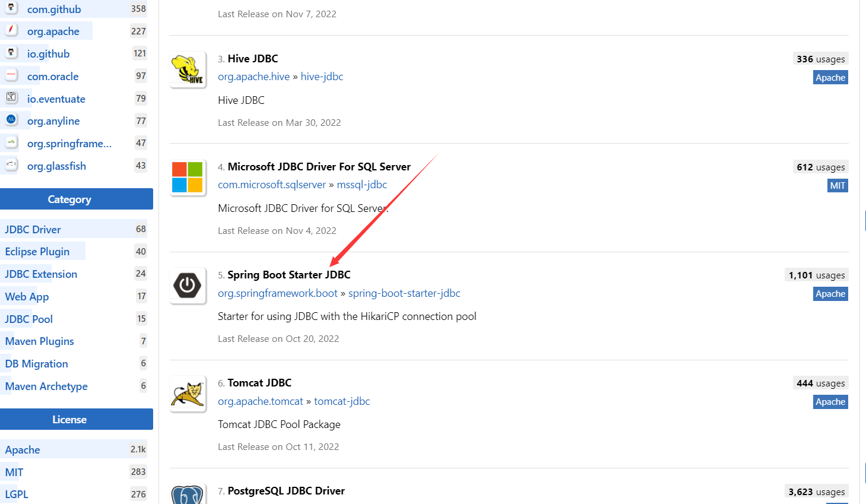This screenshot has width=866, height=504.
Task: Open the tomcat-jdbc artifact link
Action: click(342, 401)
